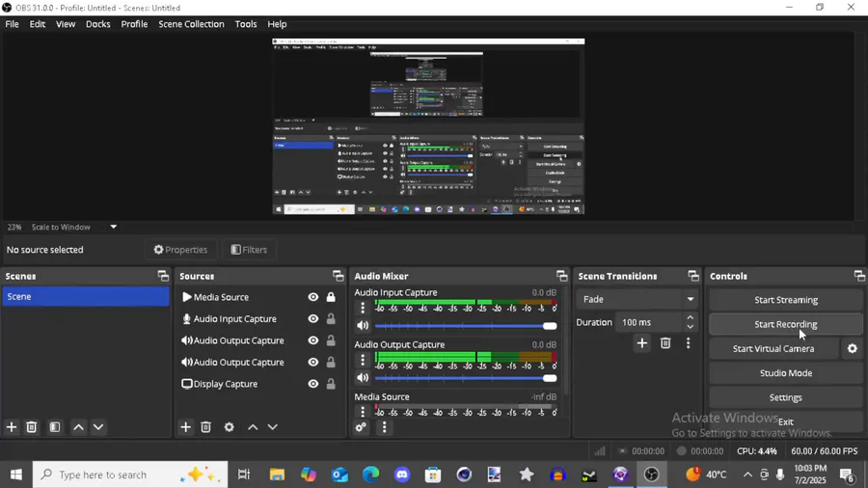868x488 pixels.
Task: Show hidden system tray icons chevron
Action: click(747, 474)
